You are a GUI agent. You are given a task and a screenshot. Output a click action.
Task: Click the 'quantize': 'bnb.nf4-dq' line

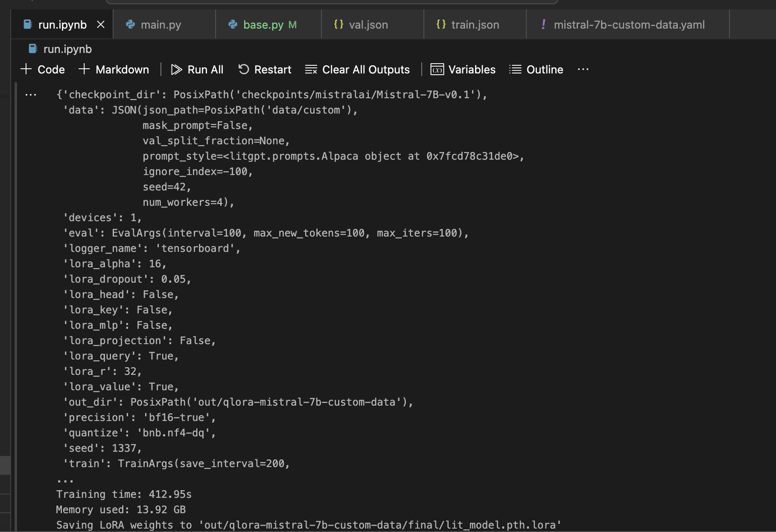[139, 433]
